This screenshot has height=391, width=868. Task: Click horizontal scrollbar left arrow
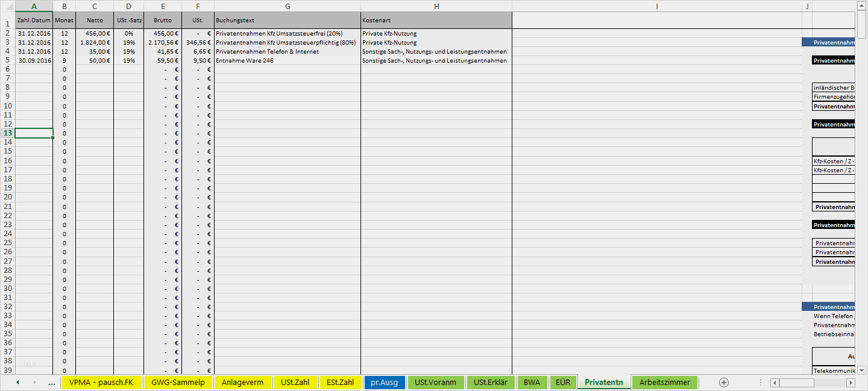(x=775, y=383)
